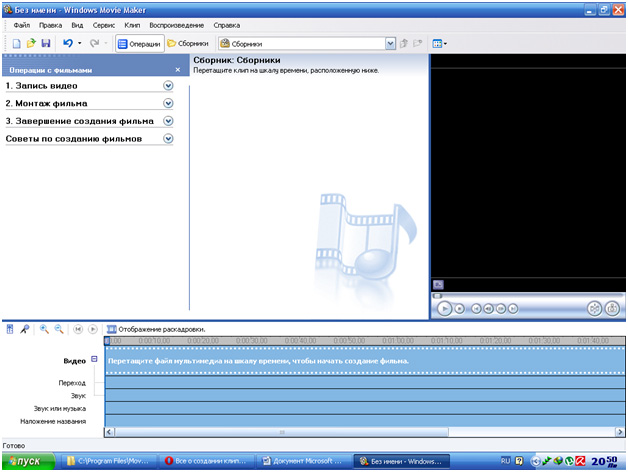Step to the next frame
This screenshot has width=628, height=472.
coord(501,309)
